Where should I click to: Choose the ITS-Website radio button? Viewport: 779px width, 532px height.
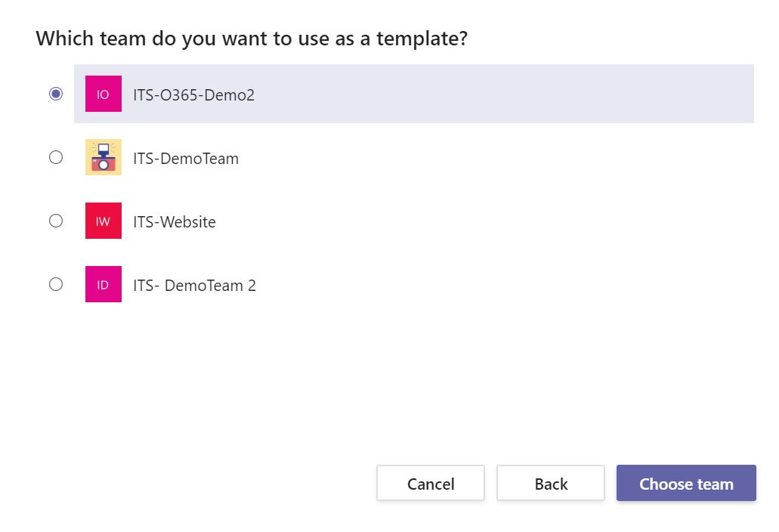tap(56, 221)
